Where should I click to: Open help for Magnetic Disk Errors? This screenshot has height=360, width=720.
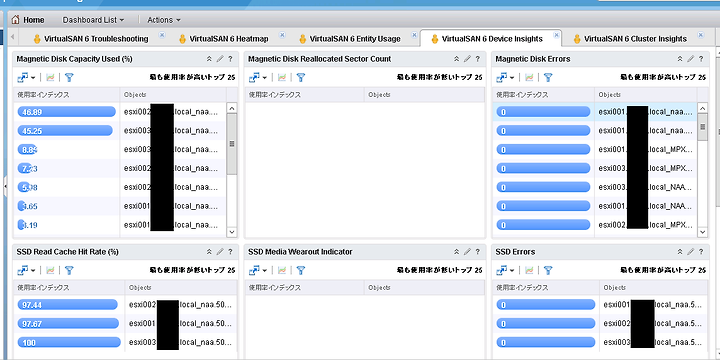coord(701,59)
